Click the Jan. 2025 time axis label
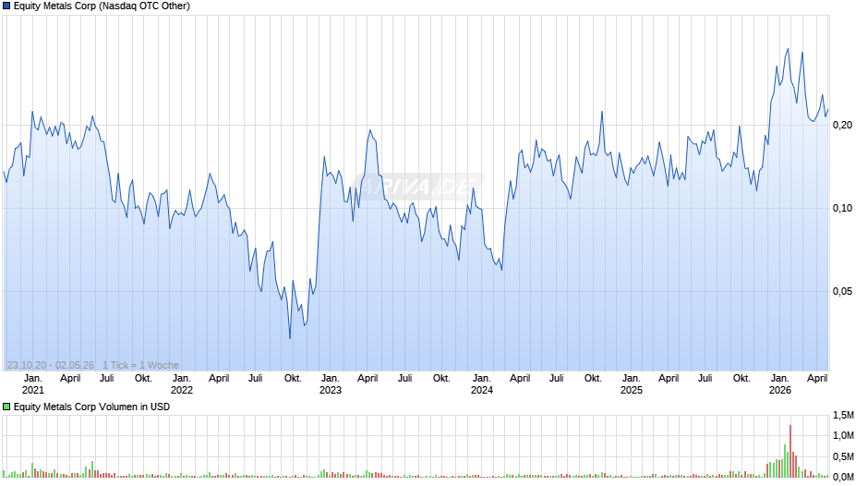The width and height of the screenshot is (868, 486). (631, 384)
